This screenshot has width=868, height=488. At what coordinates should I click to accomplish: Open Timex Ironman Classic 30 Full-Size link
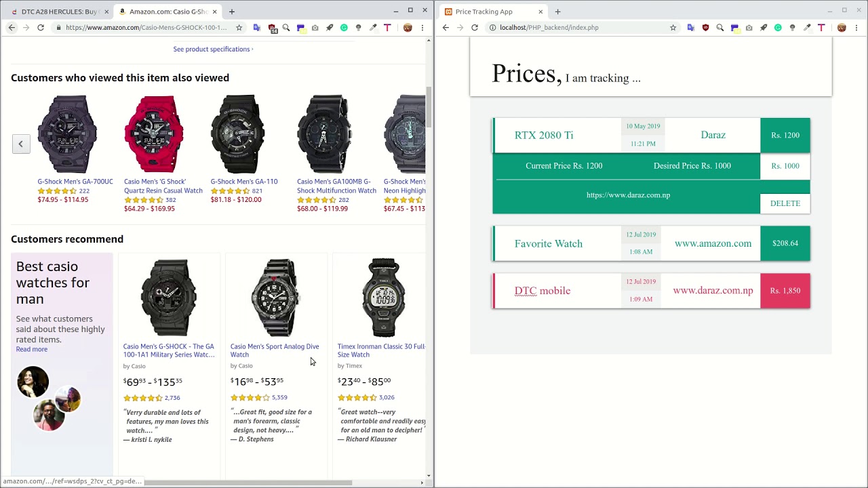pyautogui.click(x=382, y=350)
